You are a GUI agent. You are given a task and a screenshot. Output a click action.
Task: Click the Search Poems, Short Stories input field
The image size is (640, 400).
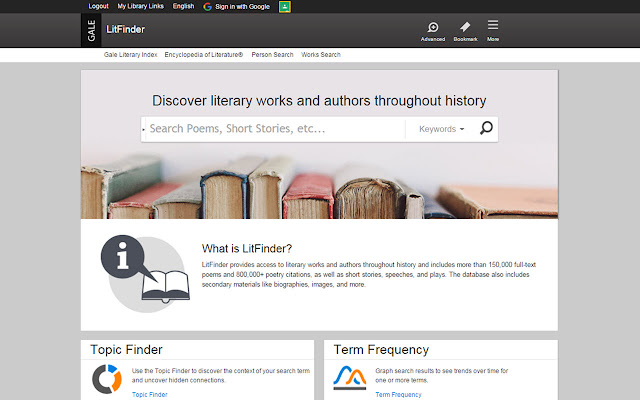pyautogui.click(x=274, y=129)
